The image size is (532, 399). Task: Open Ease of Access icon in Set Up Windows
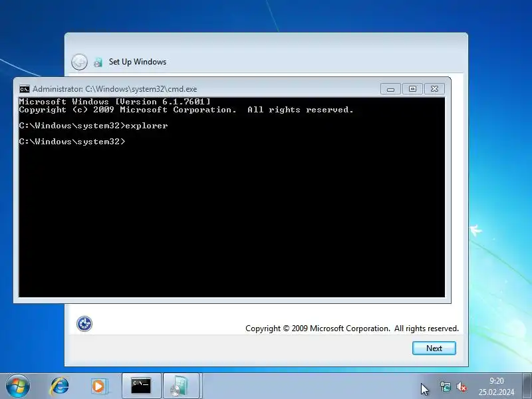84,324
